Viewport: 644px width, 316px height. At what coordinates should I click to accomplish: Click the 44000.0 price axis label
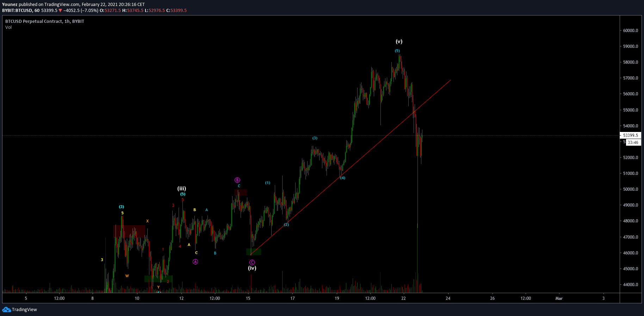coord(630,285)
